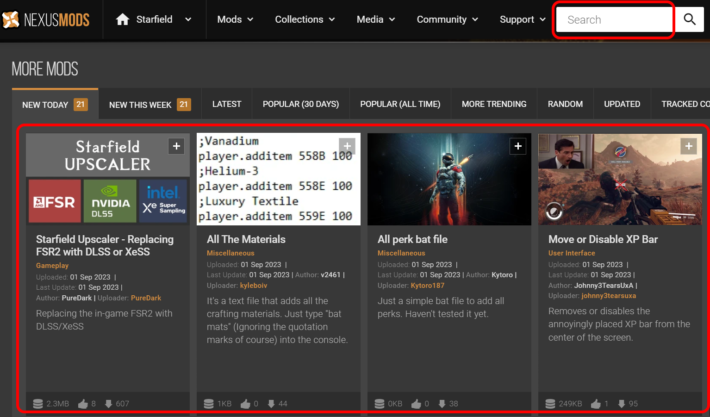Image resolution: width=710 pixels, height=417 pixels.
Task: Visit uploader PureDark's profile link
Action: 146,298
